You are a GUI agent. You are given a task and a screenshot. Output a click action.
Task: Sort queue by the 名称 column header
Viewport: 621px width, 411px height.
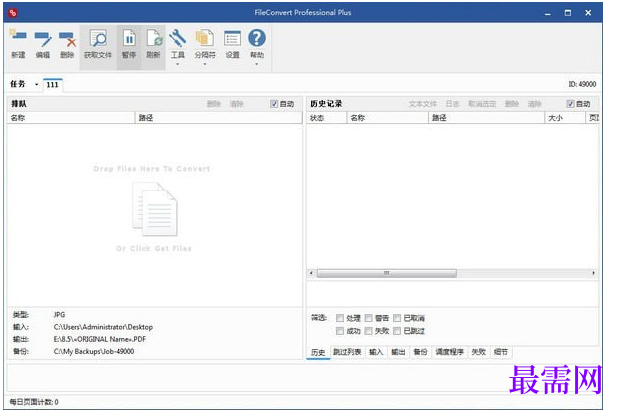71,118
